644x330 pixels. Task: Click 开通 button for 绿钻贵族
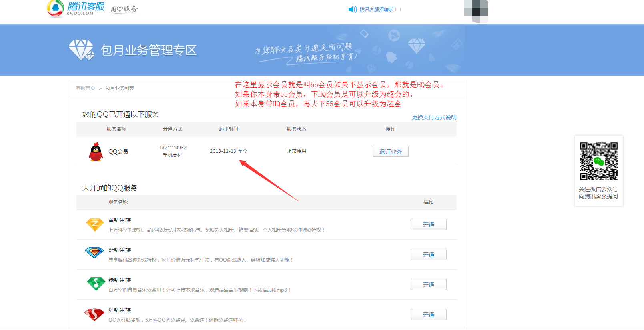pyautogui.click(x=429, y=284)
